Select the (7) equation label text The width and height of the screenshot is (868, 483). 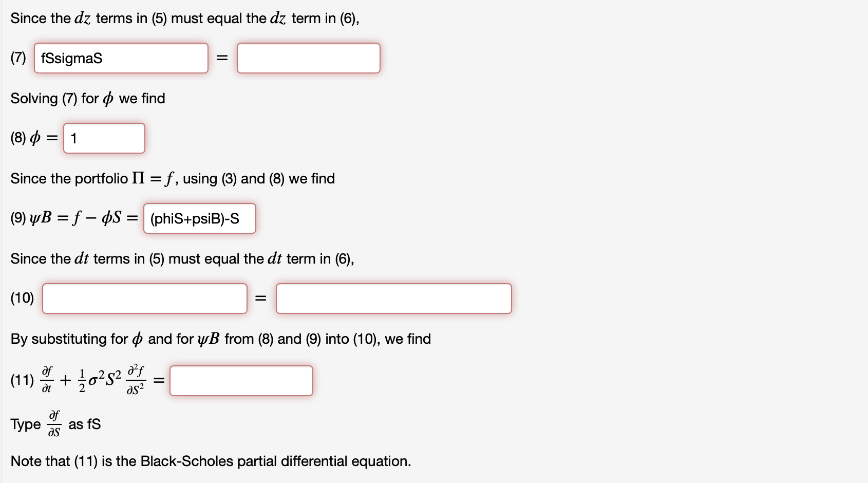[x=18, y=58]
